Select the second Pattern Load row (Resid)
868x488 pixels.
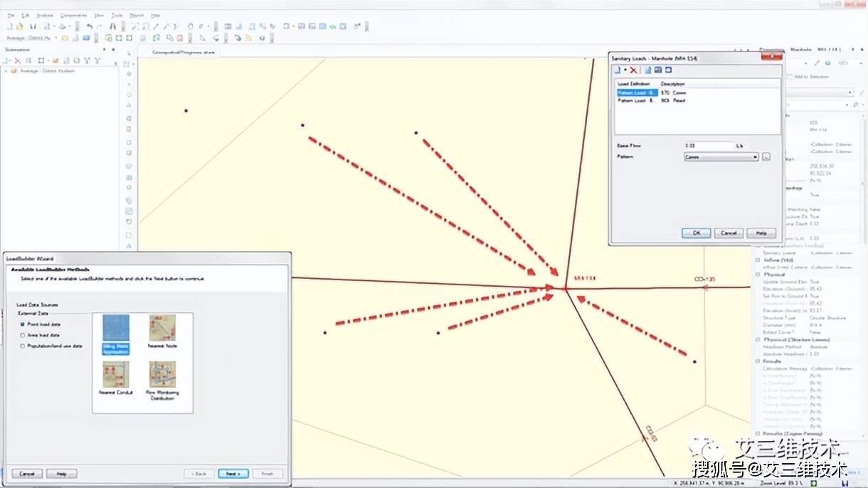pyautogui.click(x=697, y=100)
